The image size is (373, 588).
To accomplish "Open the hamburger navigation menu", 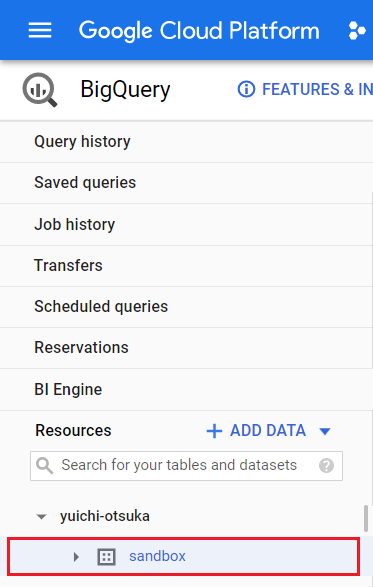I will [x=40, y=30].
